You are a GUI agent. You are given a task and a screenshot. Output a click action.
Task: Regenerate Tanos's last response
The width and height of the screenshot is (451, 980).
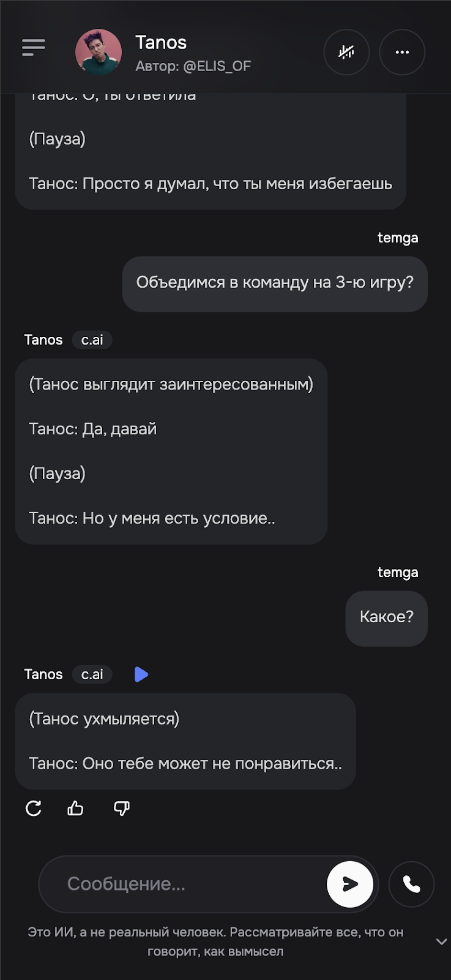click(34, 809)
